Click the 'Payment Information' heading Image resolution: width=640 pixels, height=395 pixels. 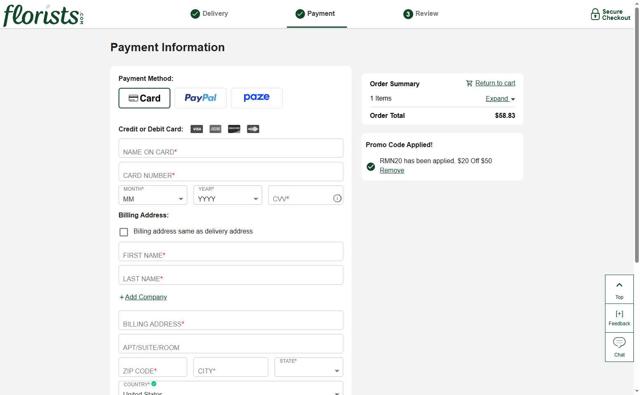click(x=167, y=47)
